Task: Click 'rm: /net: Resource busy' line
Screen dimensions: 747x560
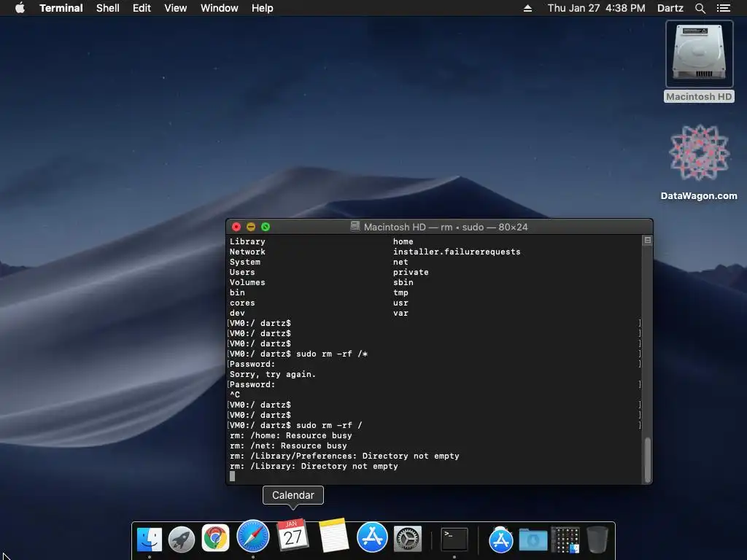Action: (x=288, y=446)
